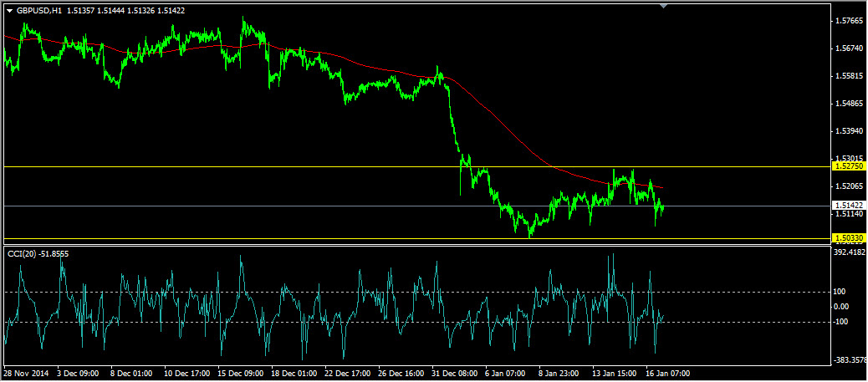Click the GBPUSD,H1 symbol title text

pyautogui.click(x=40, y=10)
